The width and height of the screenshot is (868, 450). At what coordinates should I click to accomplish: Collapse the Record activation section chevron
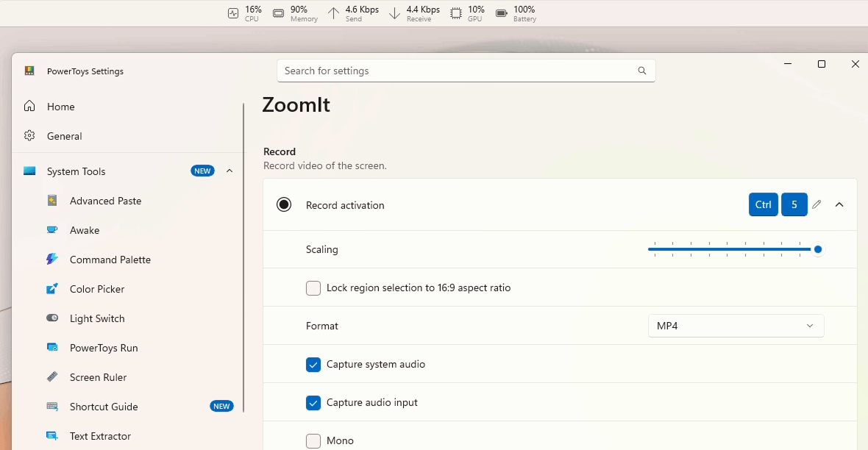[839, 205]
